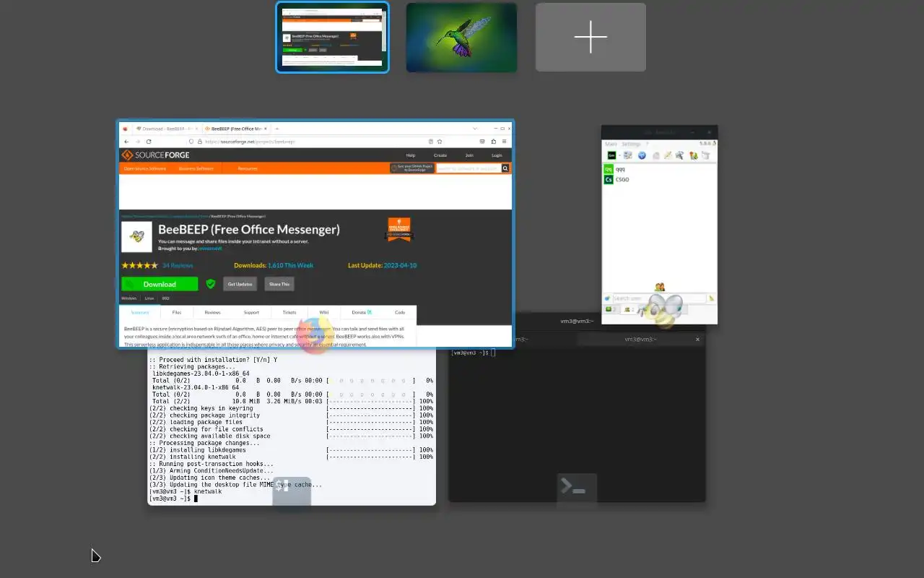Switch to the Tickets tab on SourceForge
Image resolution: width=924 pixels, height=578 pixels.
pyautogui.click(x=289, y=313)
